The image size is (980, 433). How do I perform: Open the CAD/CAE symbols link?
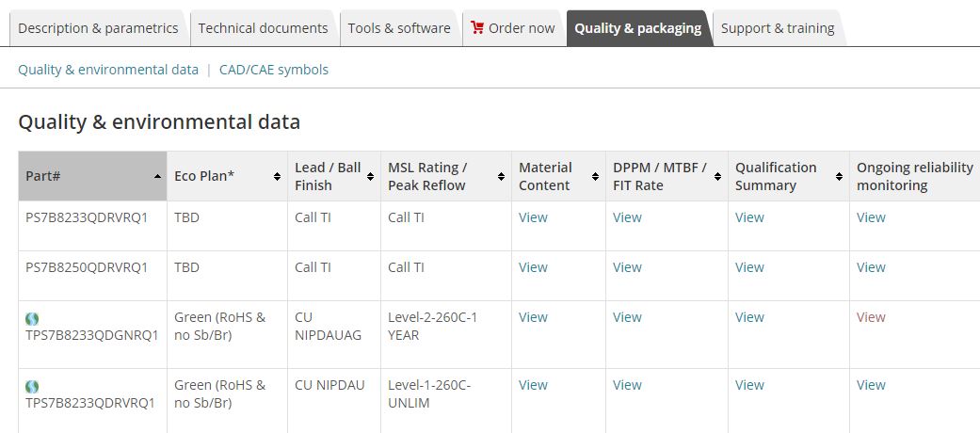[x=274, y=70]
